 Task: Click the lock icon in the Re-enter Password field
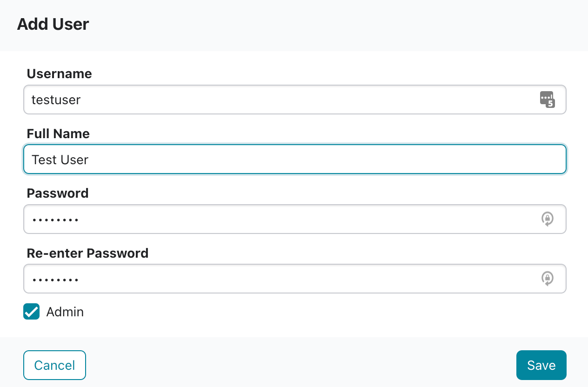tap(548, 279)
